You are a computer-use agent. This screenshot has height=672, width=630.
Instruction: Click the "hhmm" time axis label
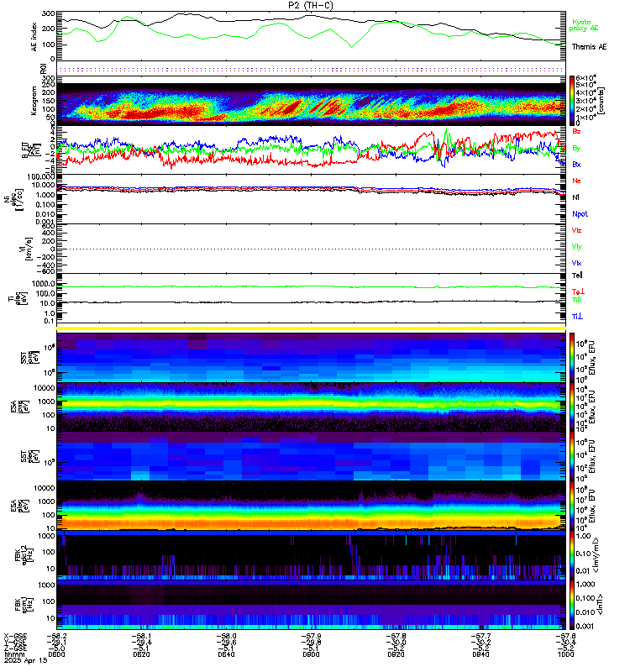(13, 654)
